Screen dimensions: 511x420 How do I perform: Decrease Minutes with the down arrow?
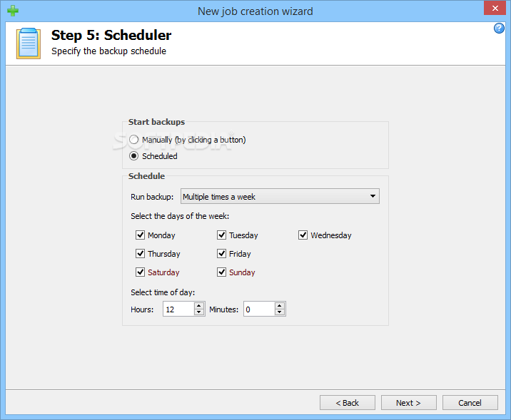(x=280, y=312)
